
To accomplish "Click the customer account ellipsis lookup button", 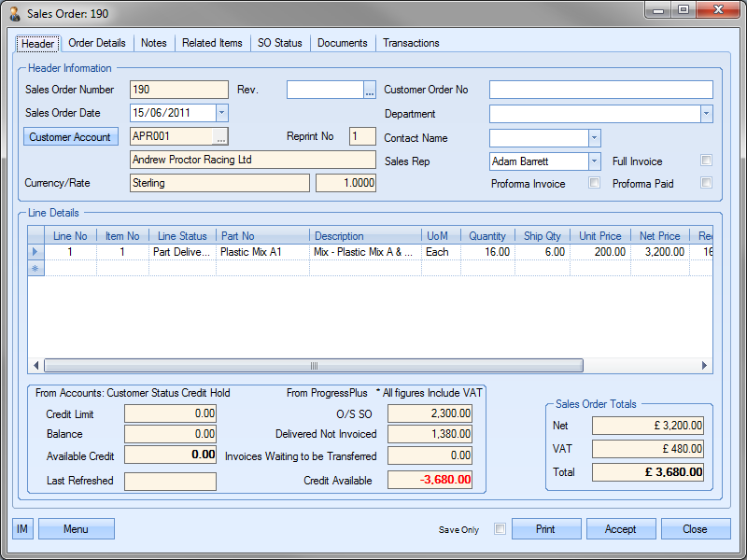I will pos(220,137).
